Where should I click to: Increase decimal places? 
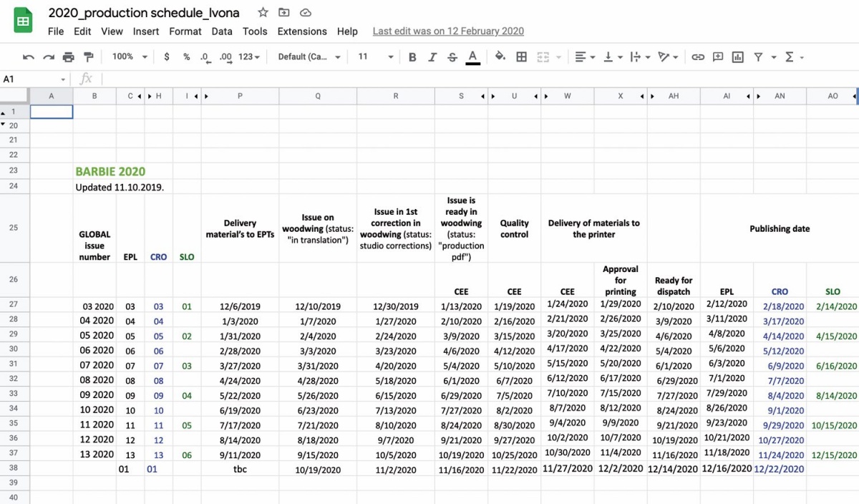225,57
